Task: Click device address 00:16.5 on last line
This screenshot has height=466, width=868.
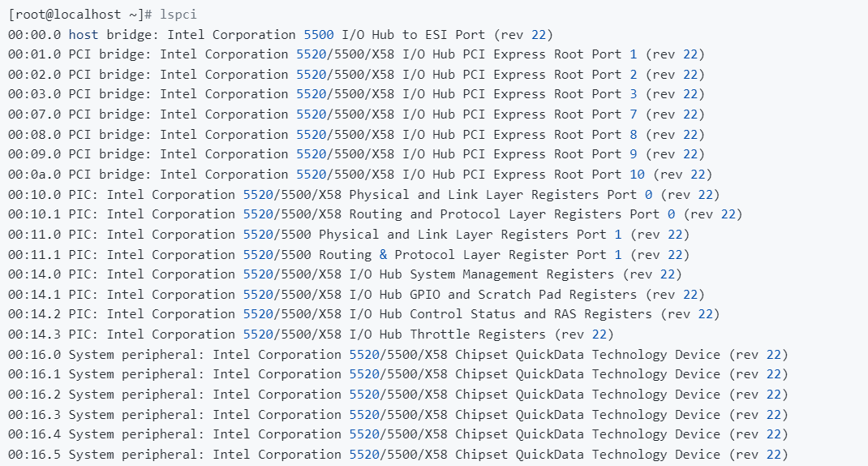Action: pyautogui.click(x=34, y=454)
